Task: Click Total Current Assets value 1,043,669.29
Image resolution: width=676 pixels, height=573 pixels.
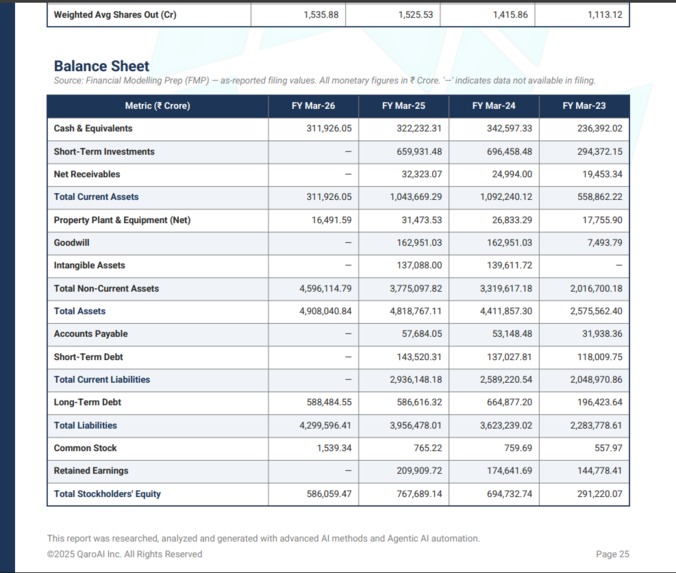Action: pos(416,197)
